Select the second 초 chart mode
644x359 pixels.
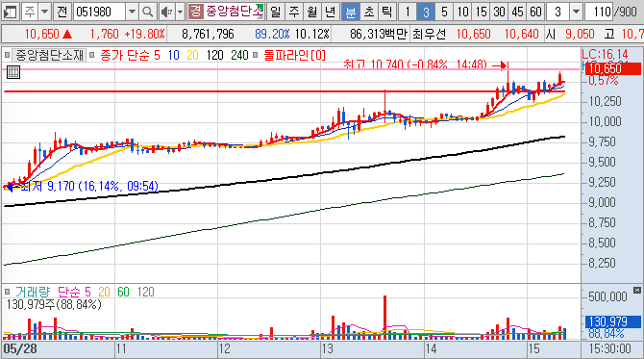click(x=369, y=12)
